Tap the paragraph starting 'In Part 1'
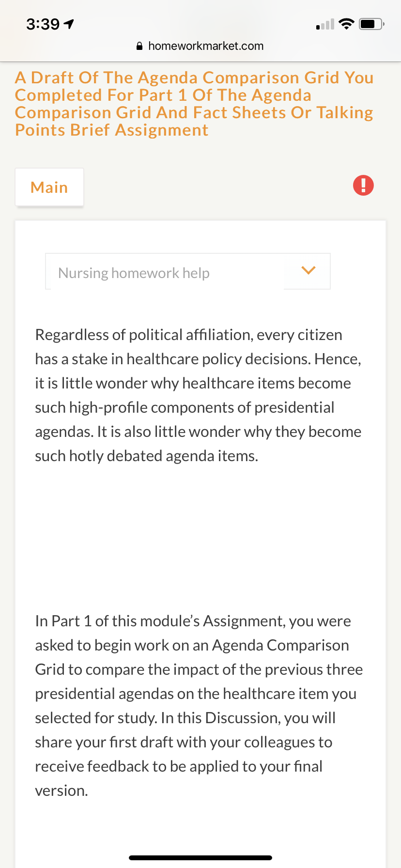This screenshot has width=401, height=868. pos(199,706)
